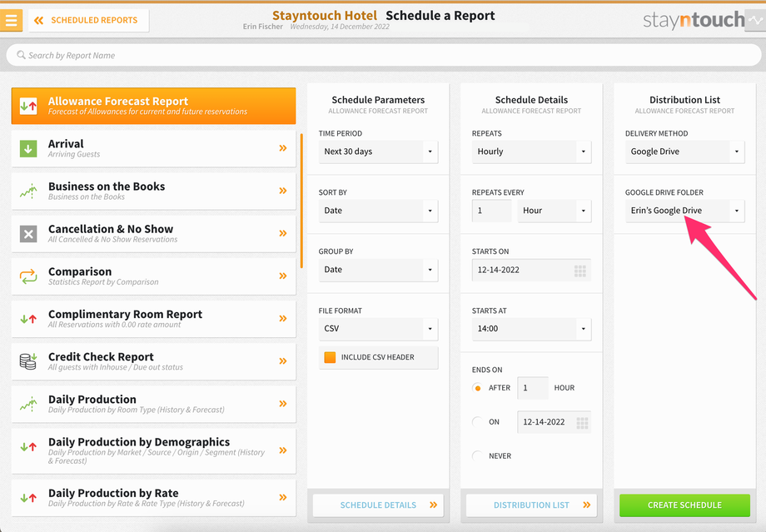Go back to Scheduled Reports

88,20
